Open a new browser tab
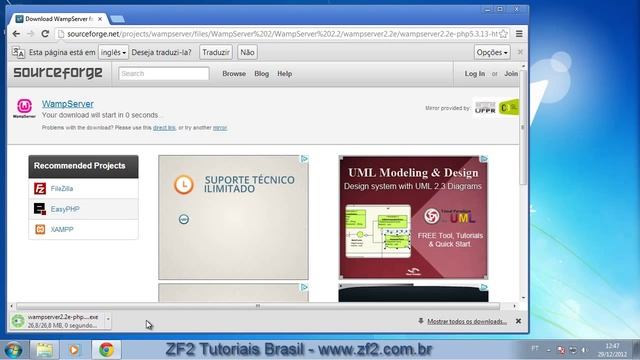Screen dimensions: 640x360 click(x=118, y=19)
